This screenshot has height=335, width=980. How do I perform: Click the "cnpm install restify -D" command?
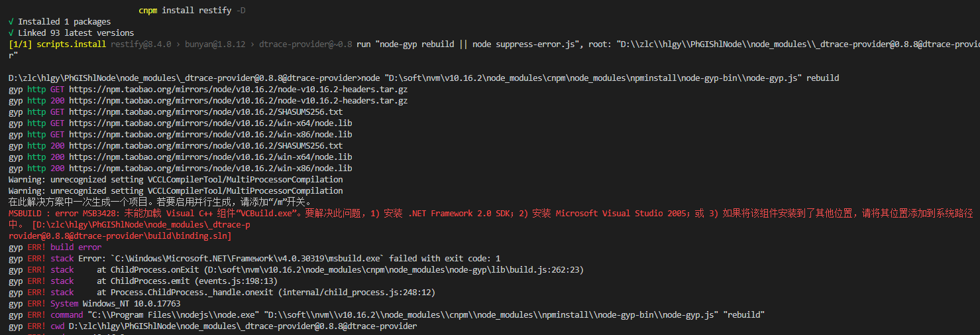coord(195,11)
